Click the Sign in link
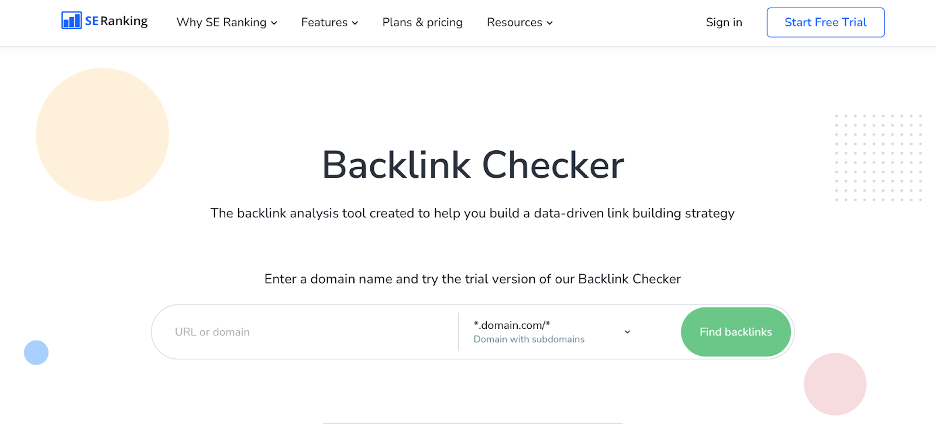The height and width of the screenshot is (434, 936). coord(724,22)
